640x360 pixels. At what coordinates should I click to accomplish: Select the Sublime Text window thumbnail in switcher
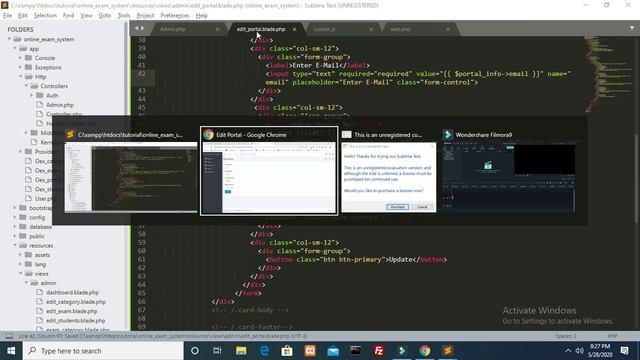[x=131, y=171]
